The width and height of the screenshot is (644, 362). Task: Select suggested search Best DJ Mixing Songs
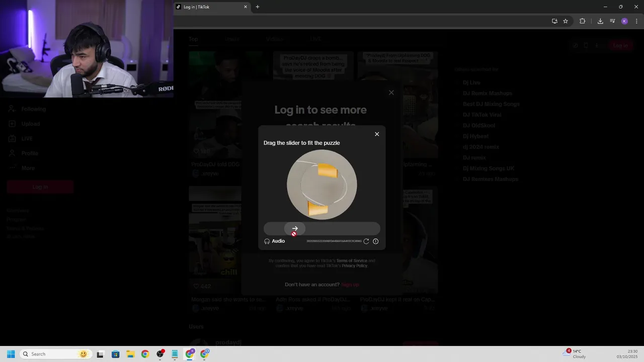point(491,104)
